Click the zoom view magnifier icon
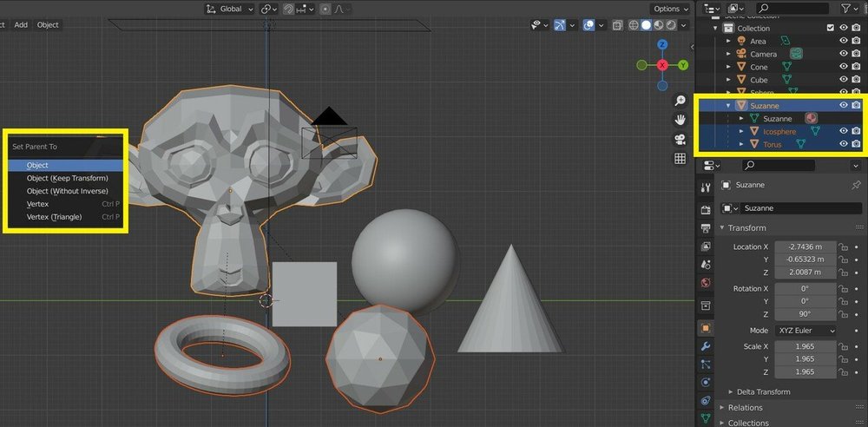The image size is (868, 427). [681, 102]
